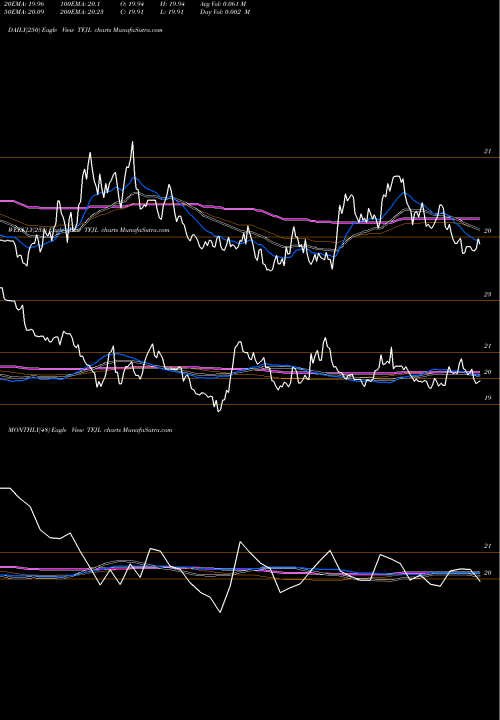Click the 21 price label on weekly chart
500x720 pixels.
(488, 346)
